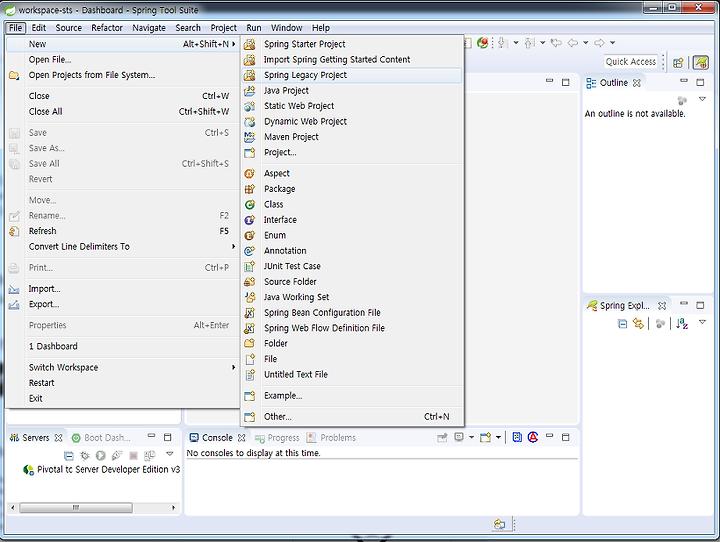Open Console display-selected dropdown arrow

click(471, 437)
